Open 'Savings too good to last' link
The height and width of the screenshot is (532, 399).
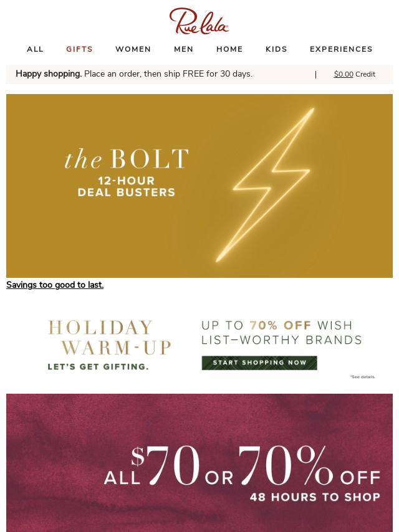(55, 285)
